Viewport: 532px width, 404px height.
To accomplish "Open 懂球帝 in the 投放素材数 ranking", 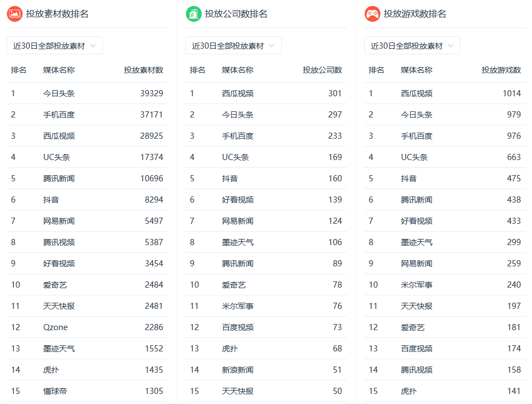I will [55, 391].
